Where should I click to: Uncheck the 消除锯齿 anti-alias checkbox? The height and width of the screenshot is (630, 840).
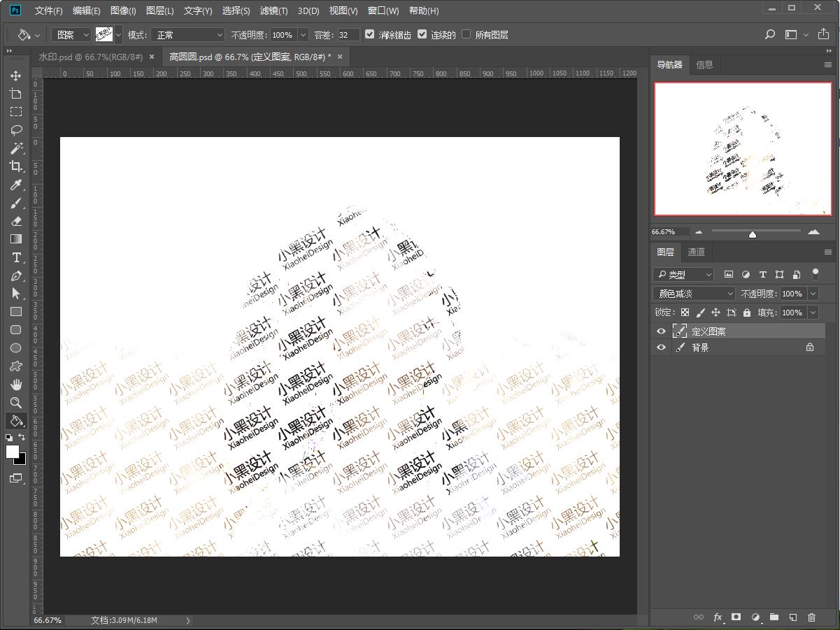[370, 34]
